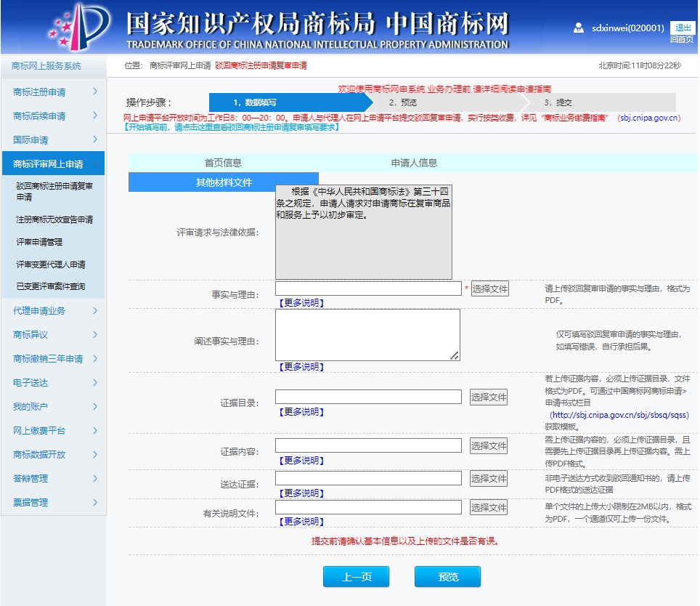Select the 其他材料文件 tab
Image resolution: width=700 pixels, height=606 pixels.
point(223,182)
